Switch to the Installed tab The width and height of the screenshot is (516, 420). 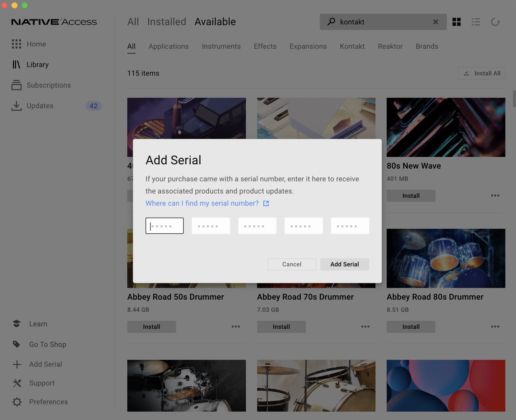pyautogui.click(x=167, y=21)
